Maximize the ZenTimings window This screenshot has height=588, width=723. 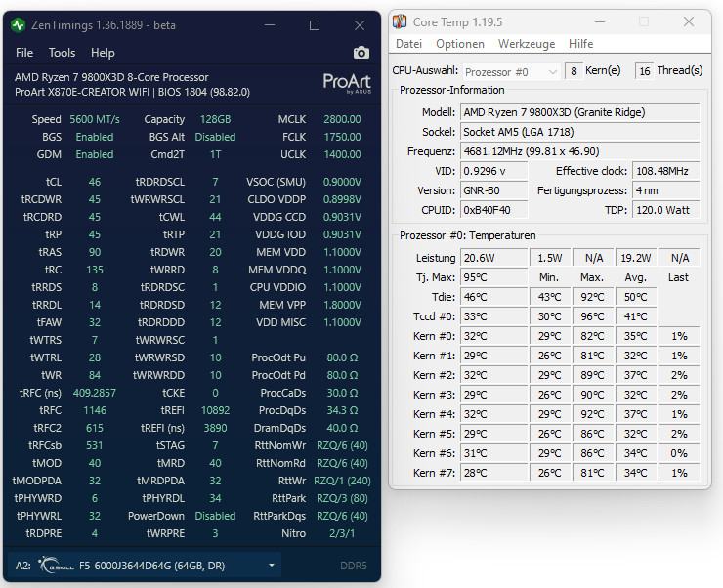click(315, 24)
